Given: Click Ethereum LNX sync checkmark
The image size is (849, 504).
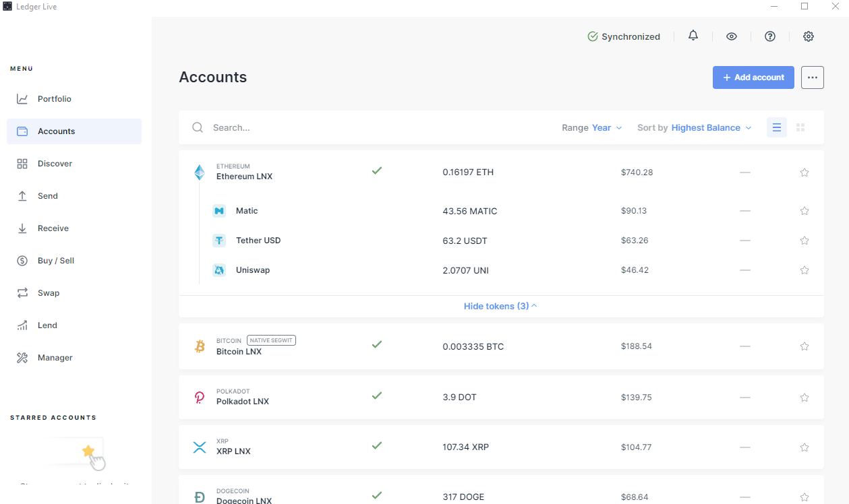Looking at the screenshot, I should 377,170.
